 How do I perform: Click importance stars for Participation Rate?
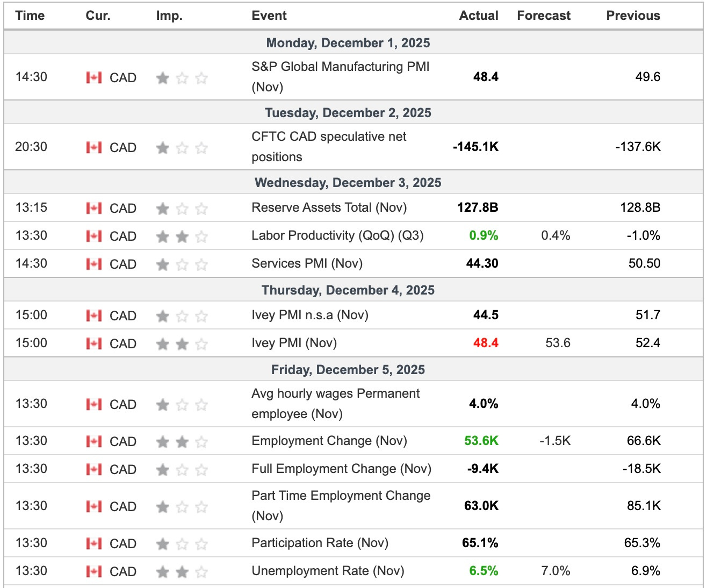click(182, 544)
